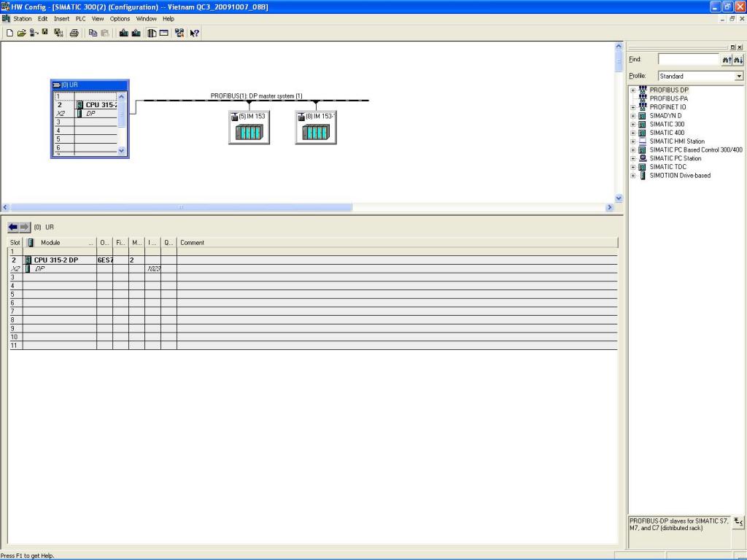Select slot 11 row in the slot table
The width and height of the screenshot is (747, 560).
[312, 345]
